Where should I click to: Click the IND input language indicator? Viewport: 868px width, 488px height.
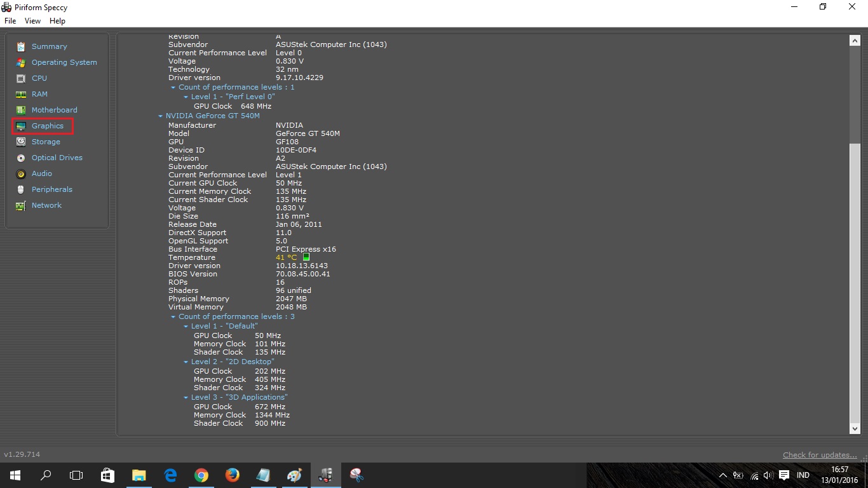click(803, 475)
